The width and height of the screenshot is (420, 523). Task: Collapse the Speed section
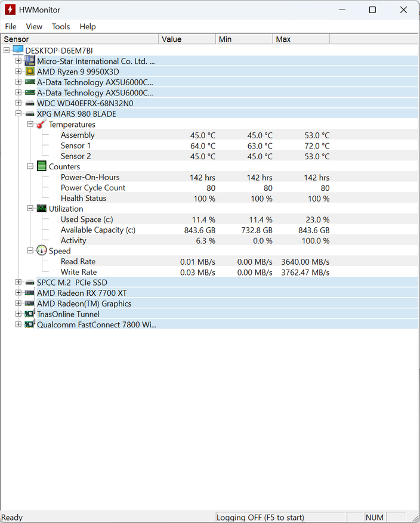pos(30,250)
